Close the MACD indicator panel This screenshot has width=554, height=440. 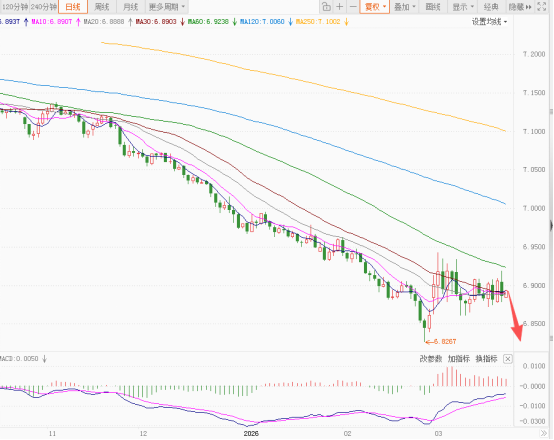(508, 359)
